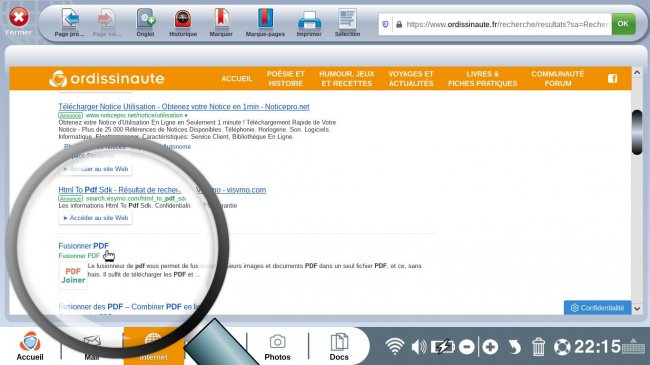The image size is (650, 365).
Task: Open the Mail app in taskbar
Action: click(x=92, y=346)
